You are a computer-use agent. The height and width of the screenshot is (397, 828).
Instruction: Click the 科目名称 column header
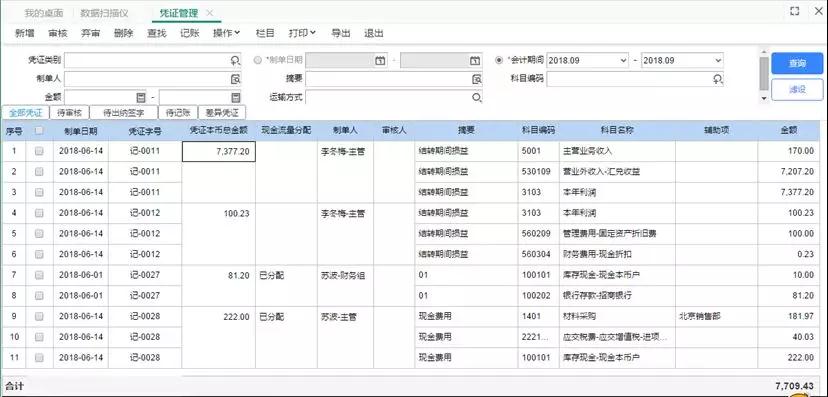tap(617, 130)
